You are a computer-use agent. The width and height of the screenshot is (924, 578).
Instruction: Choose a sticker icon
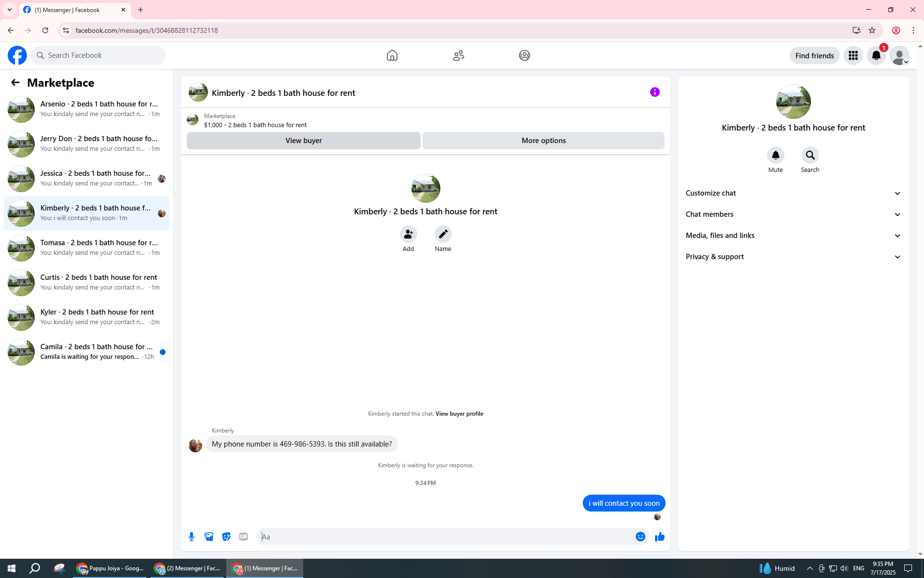[226, 537]
